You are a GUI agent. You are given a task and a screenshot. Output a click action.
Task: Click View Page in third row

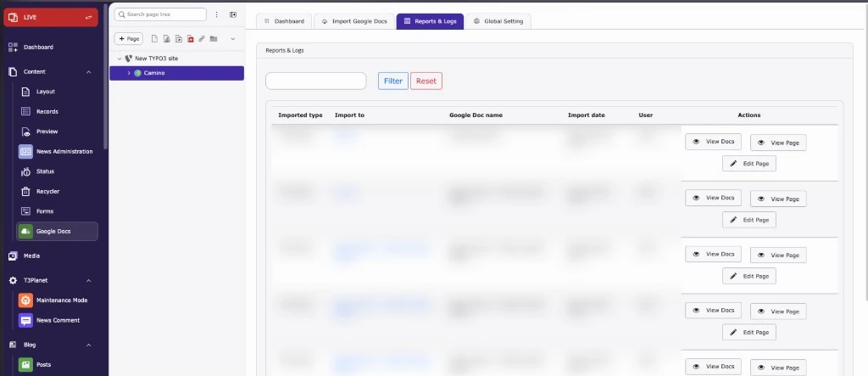[778, 255]
